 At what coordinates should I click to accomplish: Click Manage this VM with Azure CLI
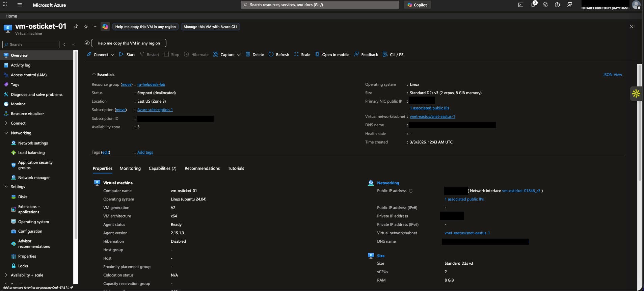[210, 27]
